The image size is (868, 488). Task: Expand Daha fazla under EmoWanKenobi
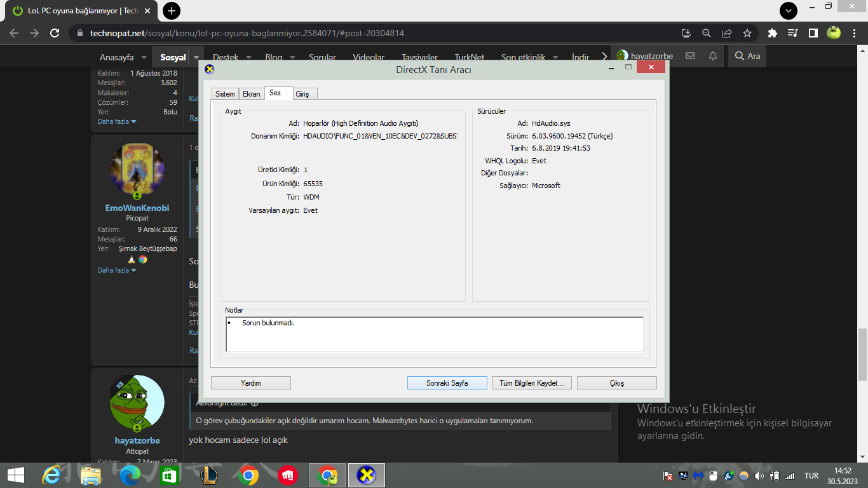coord(117,270)
